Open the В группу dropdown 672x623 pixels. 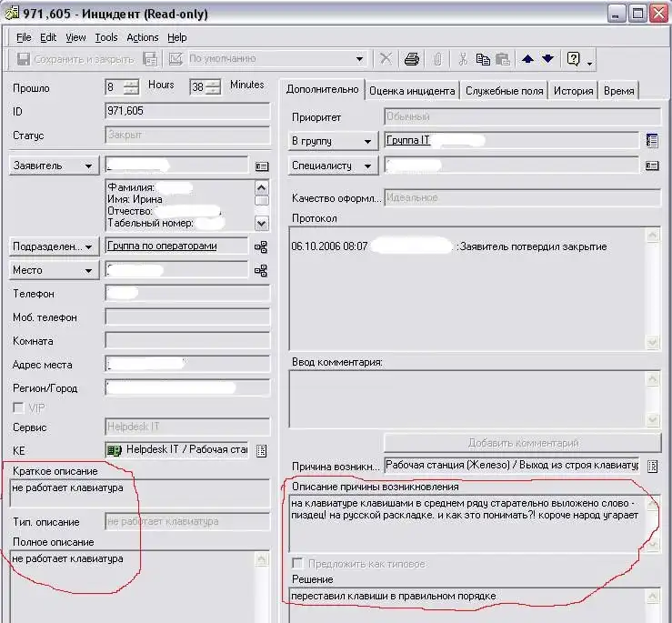[332, 141]
